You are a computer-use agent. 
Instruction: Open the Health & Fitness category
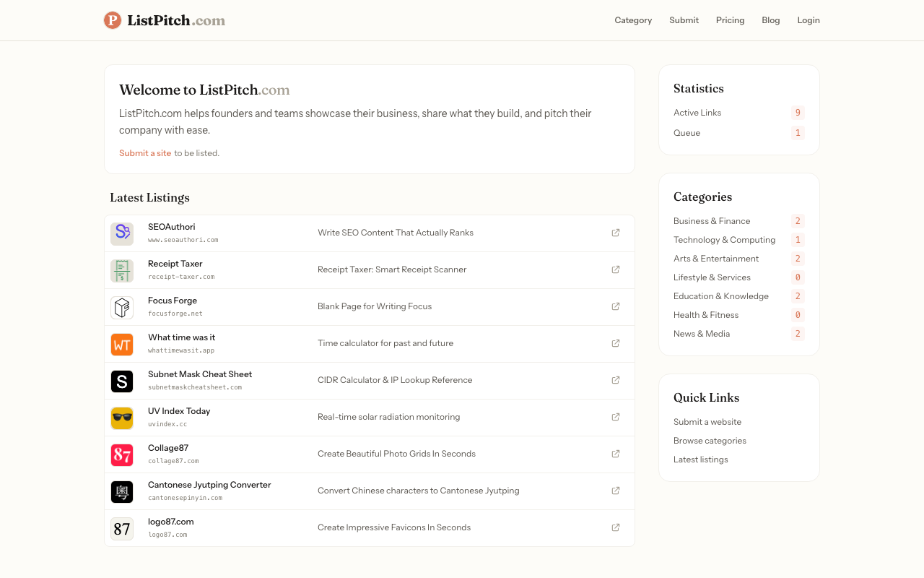706,315
